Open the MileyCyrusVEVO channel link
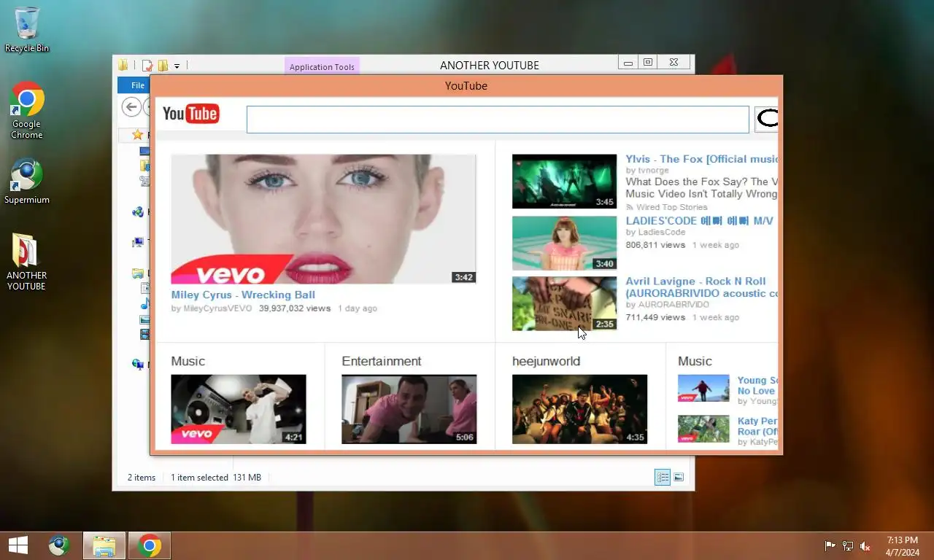934x560 pixels. pyautogui.click(x=217, y=308)
